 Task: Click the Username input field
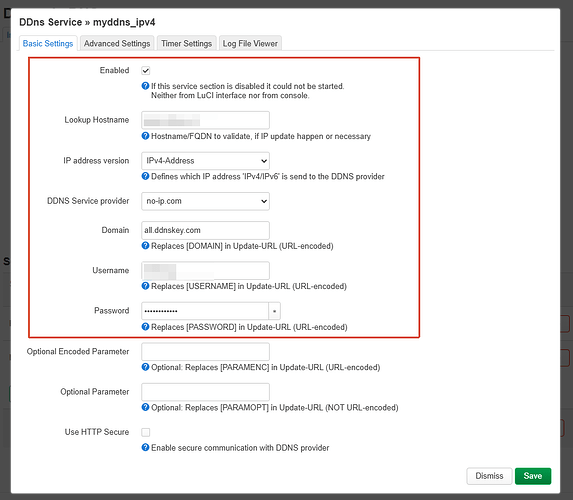pos(205,270)
